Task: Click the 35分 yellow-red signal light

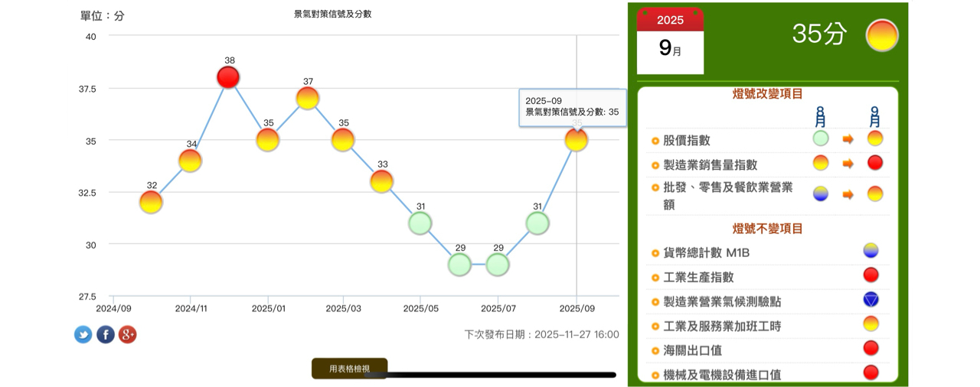Action: click(881, 35)
